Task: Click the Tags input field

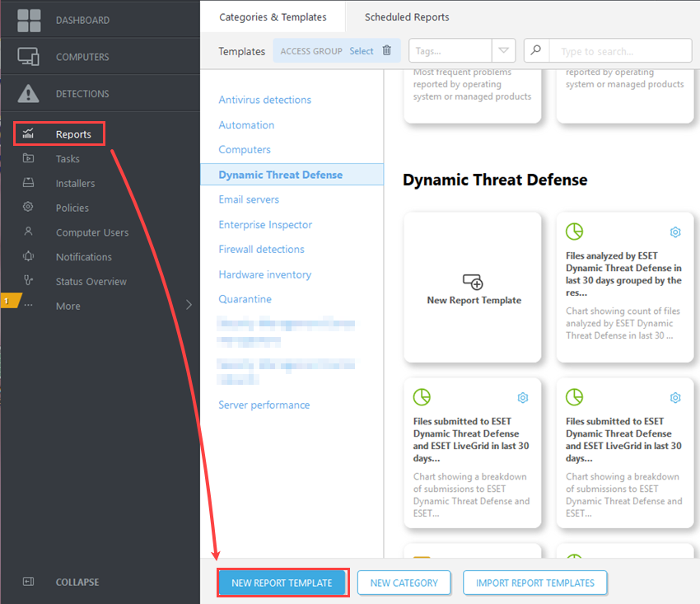Action: 450,50
